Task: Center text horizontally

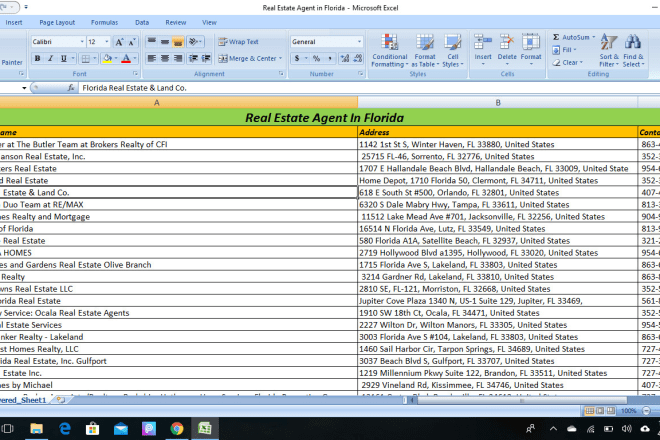Action: [165, 59]
